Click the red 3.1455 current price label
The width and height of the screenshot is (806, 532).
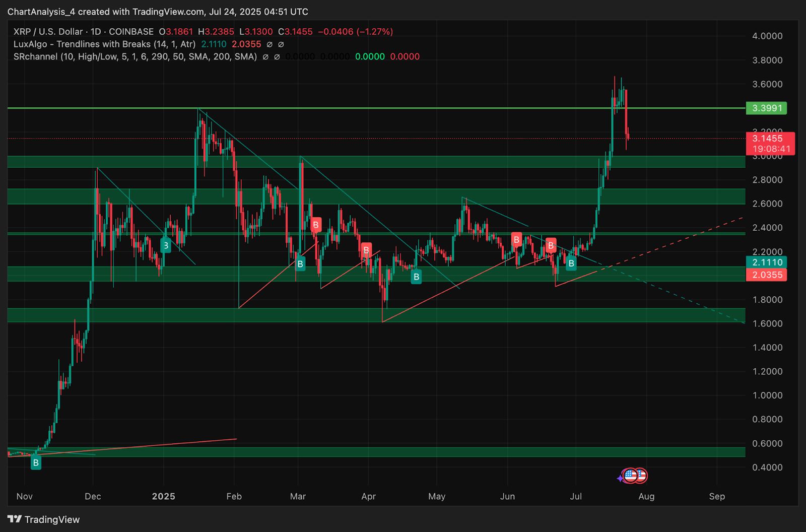[x=767, y=138]
